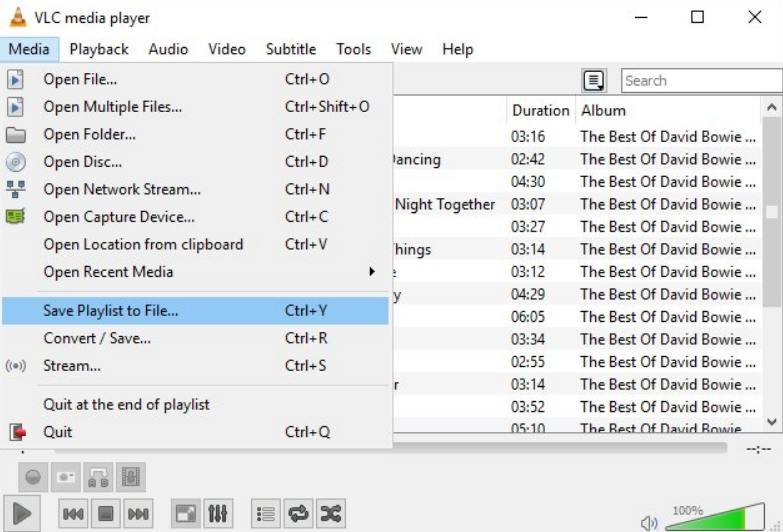This screenshot has height=532, width=783.
Task: Select Save Playlist to File...
Action: pyautogui.click(x=195, y=311)
